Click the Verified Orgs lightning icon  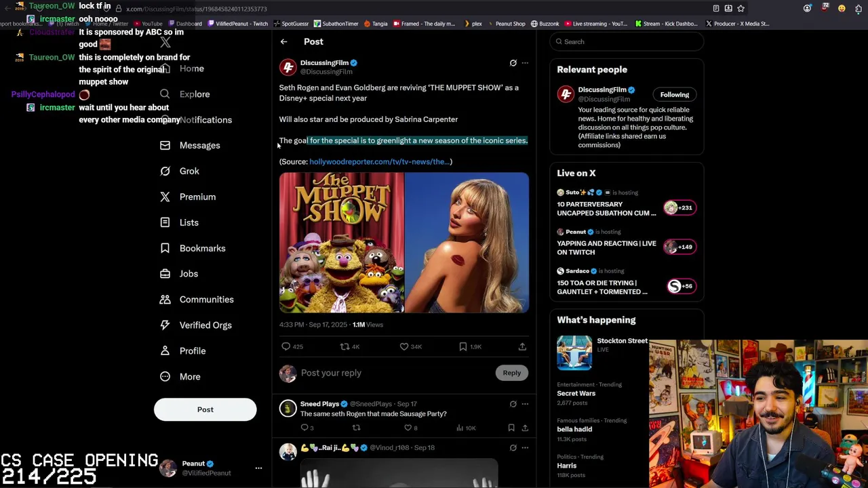(165, 325)
